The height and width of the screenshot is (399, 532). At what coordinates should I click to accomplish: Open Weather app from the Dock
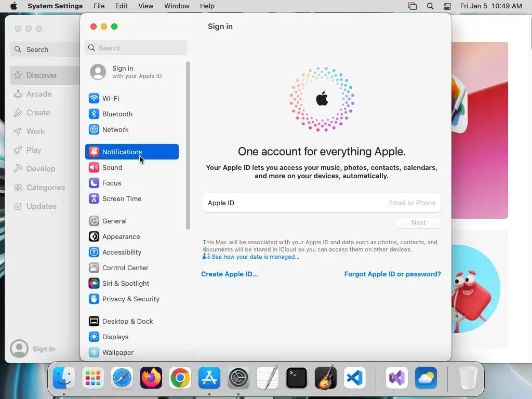[426, 378]
